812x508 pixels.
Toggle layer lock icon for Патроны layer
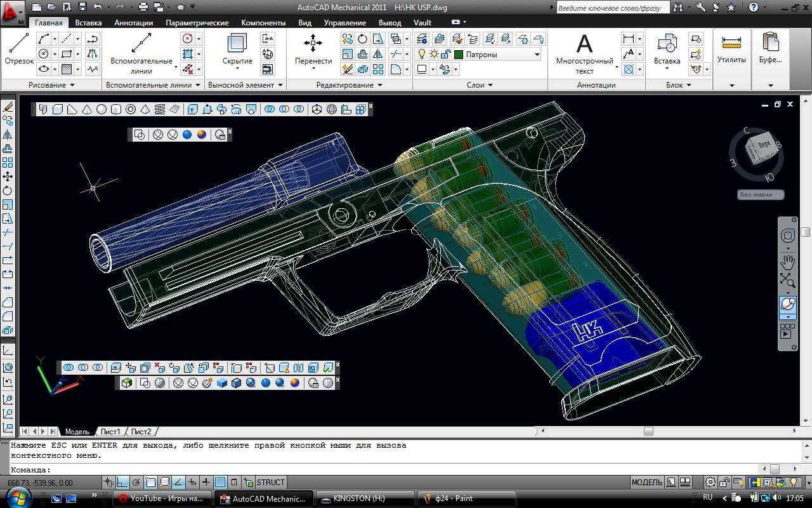[445, 55]
